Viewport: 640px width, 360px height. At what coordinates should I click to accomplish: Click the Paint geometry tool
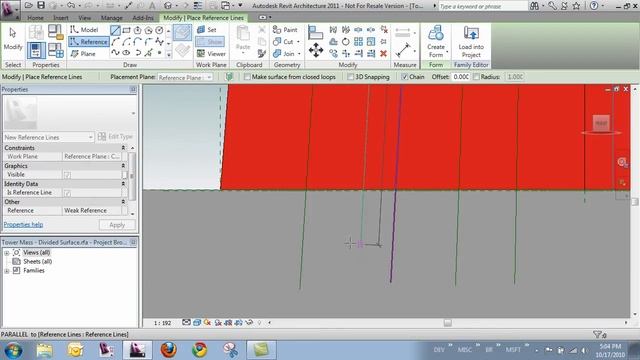tap(285, 29)
